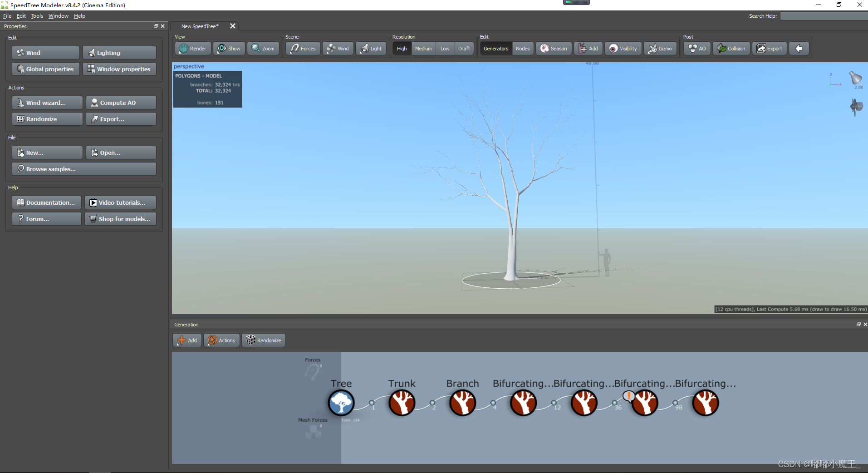Open Lighting properties

[x=120, y=53]
